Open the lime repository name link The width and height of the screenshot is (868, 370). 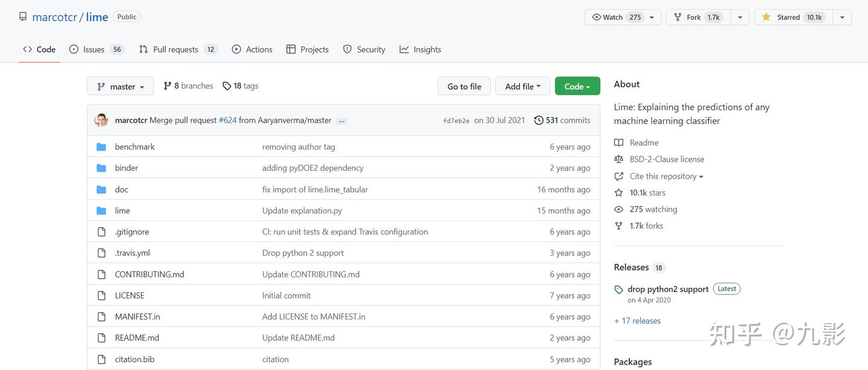pyautogui.click(x=97, y=17)
